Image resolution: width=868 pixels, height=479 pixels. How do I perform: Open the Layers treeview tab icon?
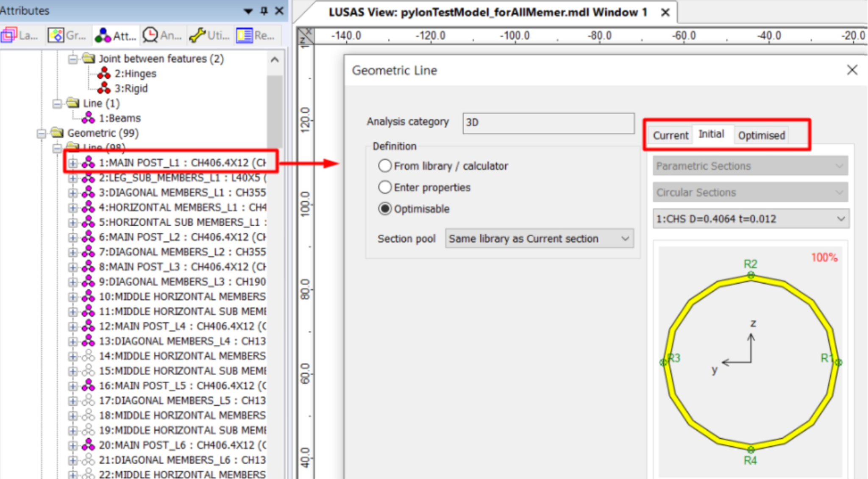tap(9, 35)
